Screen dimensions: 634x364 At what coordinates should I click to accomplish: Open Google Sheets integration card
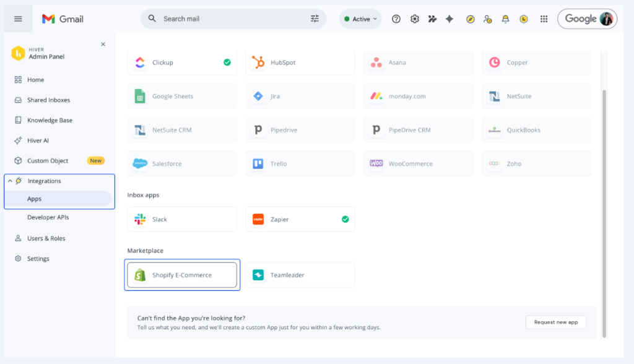point(182,96)
